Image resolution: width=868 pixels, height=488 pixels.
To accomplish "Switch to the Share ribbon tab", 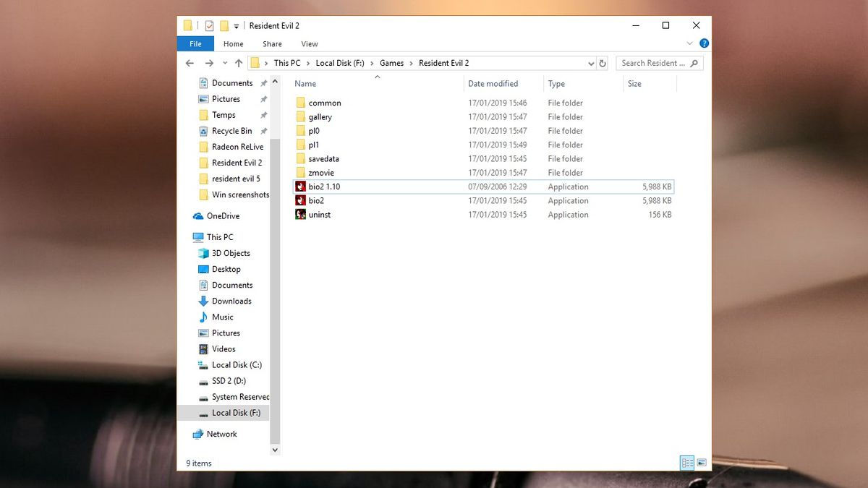I will [272, 43].
